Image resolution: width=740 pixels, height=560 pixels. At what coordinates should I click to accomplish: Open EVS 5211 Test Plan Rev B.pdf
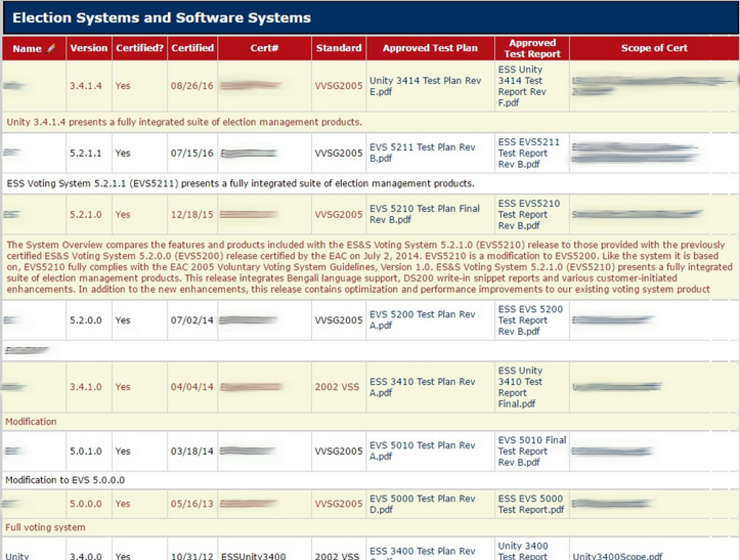coord(422,153)
